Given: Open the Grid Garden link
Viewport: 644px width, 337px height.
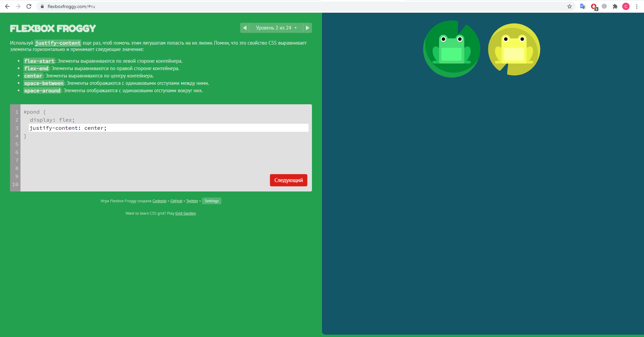Looking at the screenshot, I should click(185, 213).
